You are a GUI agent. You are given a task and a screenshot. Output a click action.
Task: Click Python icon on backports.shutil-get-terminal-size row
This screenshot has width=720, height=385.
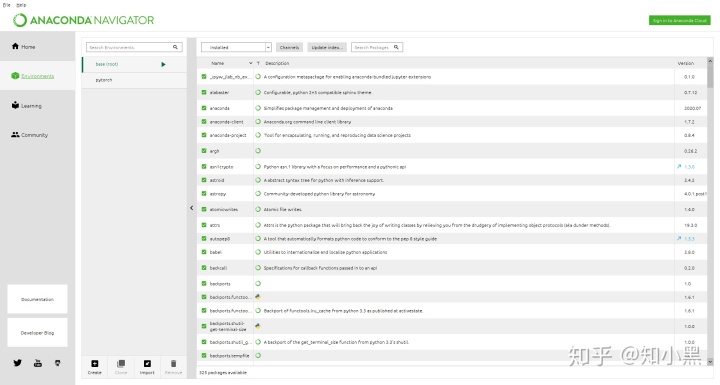pyautogui.click(x=258, y=326)
